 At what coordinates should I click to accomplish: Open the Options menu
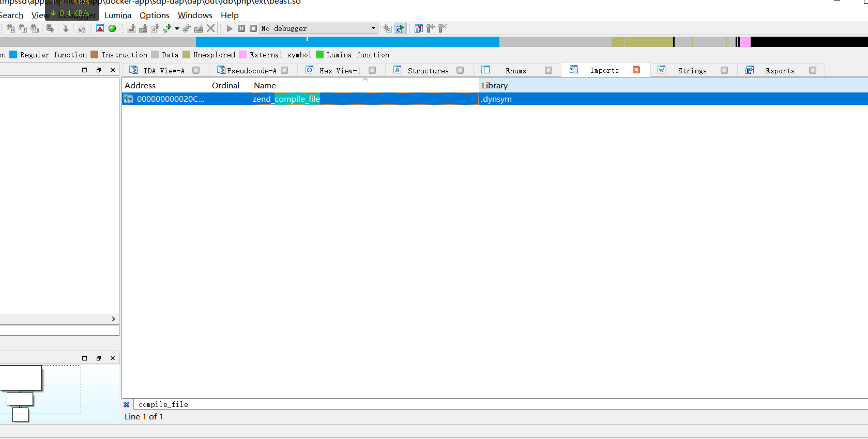click(155, 15)
